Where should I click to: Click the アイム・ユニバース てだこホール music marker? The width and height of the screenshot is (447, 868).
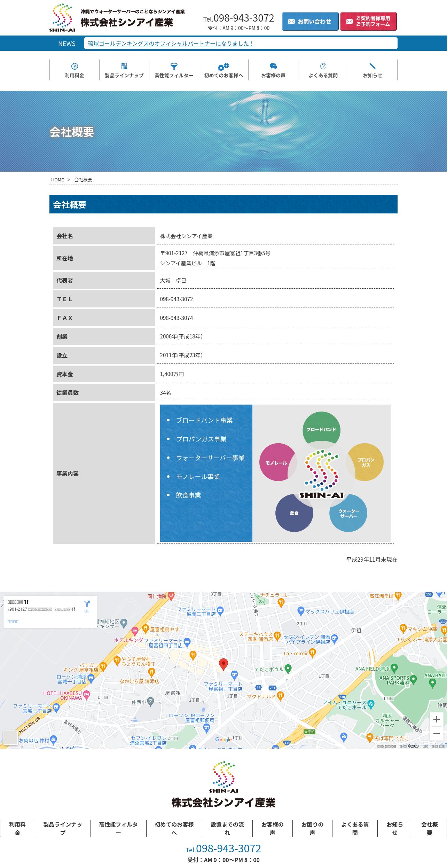(x=371, y=704)
